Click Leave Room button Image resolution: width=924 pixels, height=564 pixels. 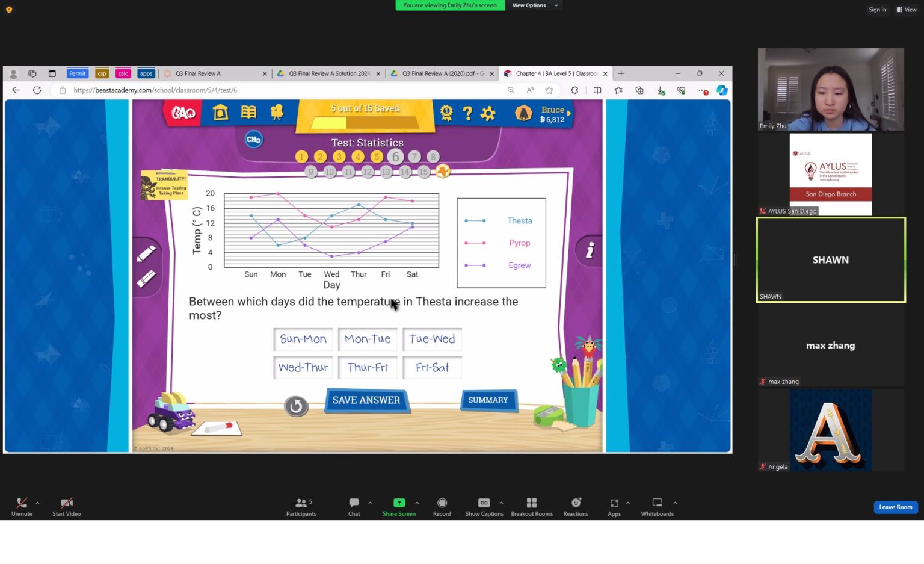[896, 507]
